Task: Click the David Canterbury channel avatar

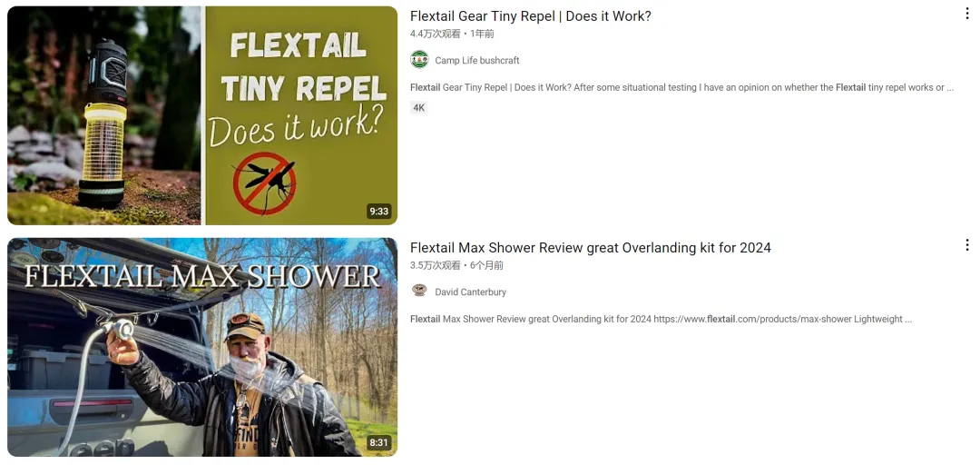Action: point(419,292)
